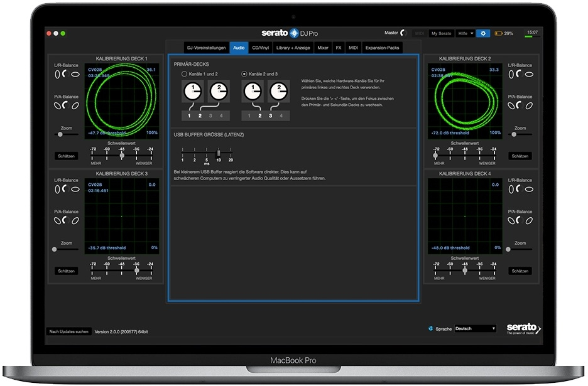Image resolution: width=588 pixels, height=386 pixels.
Task: Click the "-35.7 dB threshold" readout
Action: (x=107, y=248)
